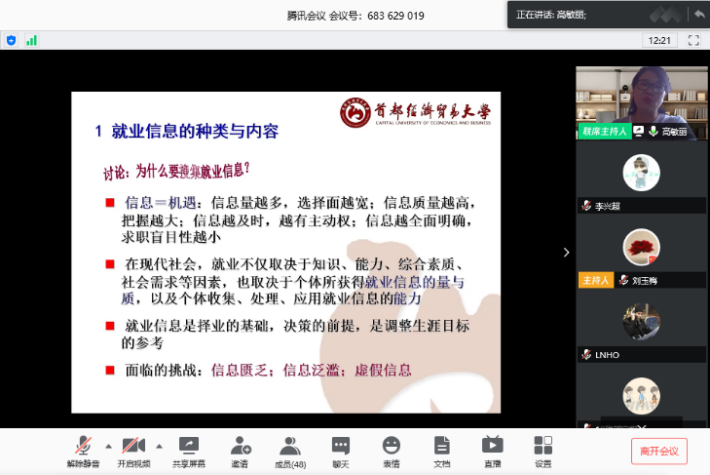710x475 pixels.
Task: Open the 邀请 invite icon
Action: click(x=239, y=449)
